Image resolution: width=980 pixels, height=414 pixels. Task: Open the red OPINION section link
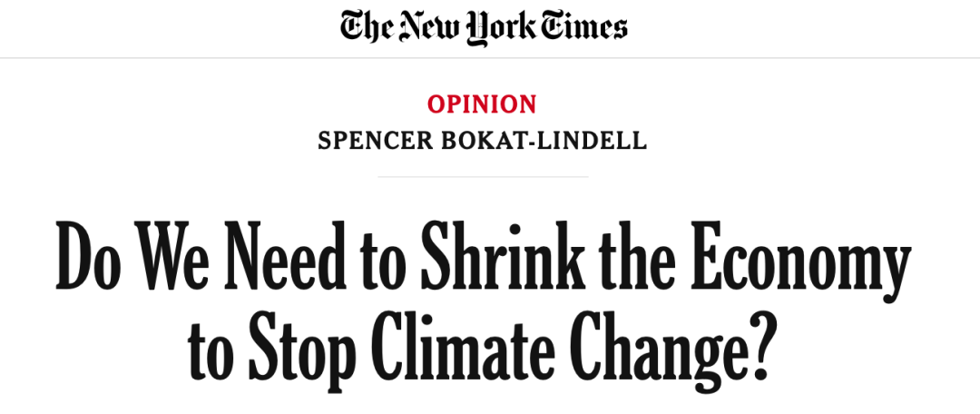pyautogui.click(x=482, y=104)
